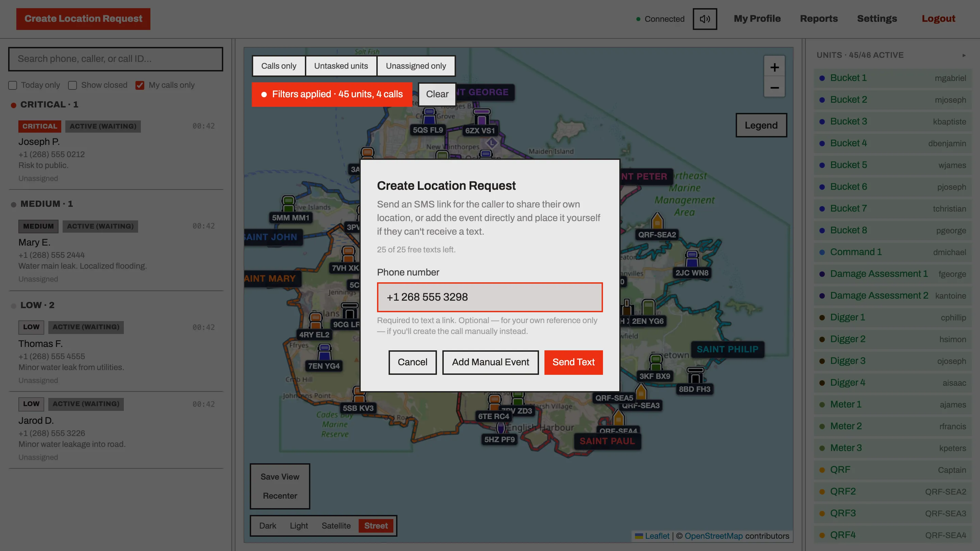Click Add Manual Event in the dialog

(490, 362)
